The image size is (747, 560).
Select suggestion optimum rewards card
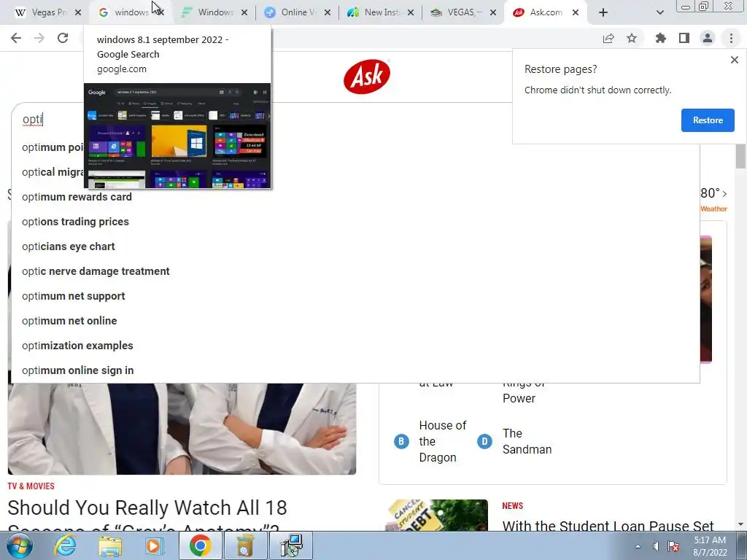[76, 197]
